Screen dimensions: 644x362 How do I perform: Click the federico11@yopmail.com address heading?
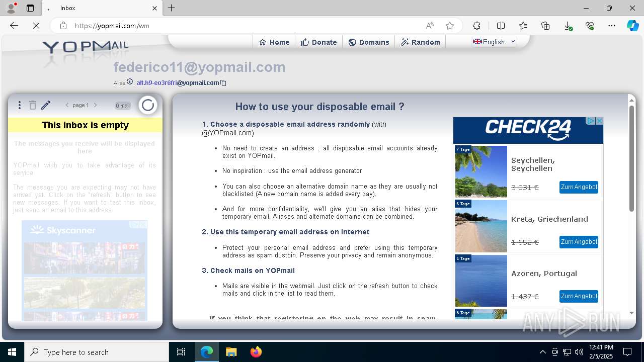pos(199,67)
